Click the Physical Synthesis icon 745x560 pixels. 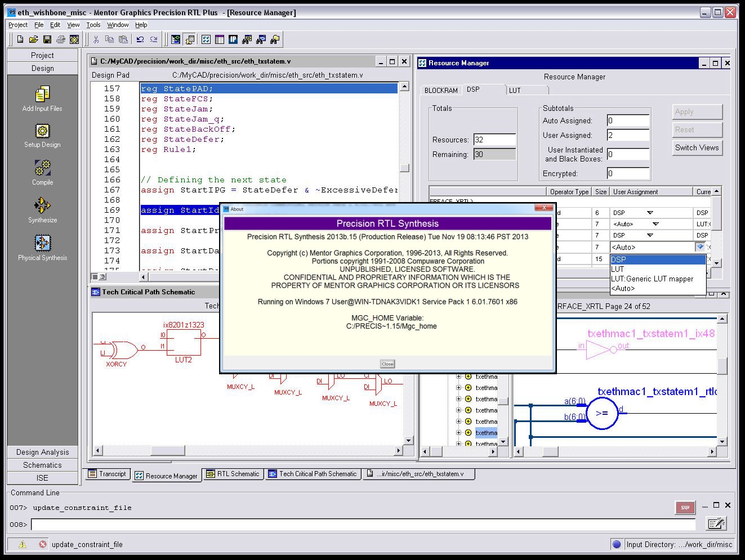coord(43,243)
